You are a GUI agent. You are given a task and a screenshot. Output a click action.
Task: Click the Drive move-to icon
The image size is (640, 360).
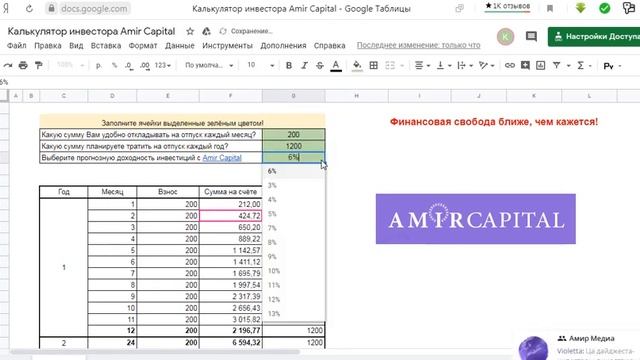(207, 31)
